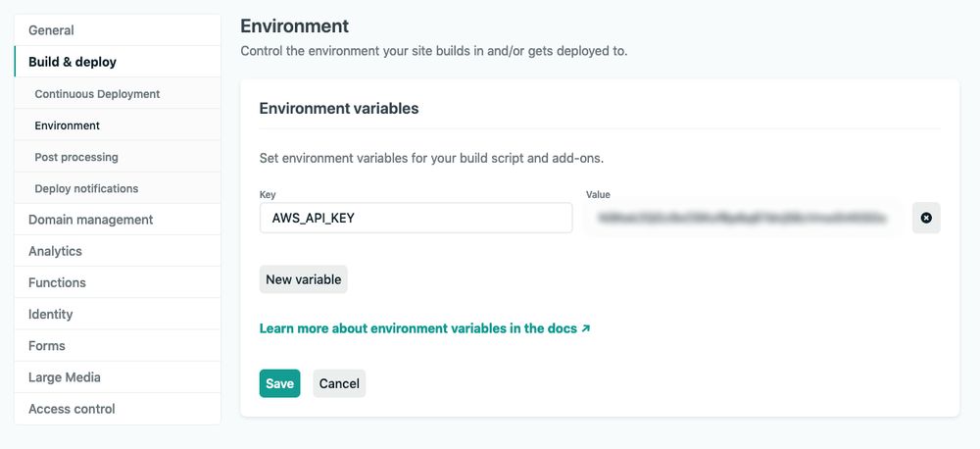Go to Identity settings
This screenshot has width=980, height=449.
pos(51,314)
